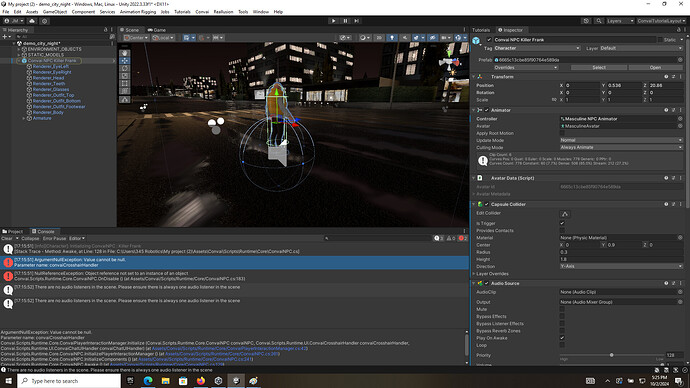
Task: Open the GameObject menu
Action: [55, 12]
